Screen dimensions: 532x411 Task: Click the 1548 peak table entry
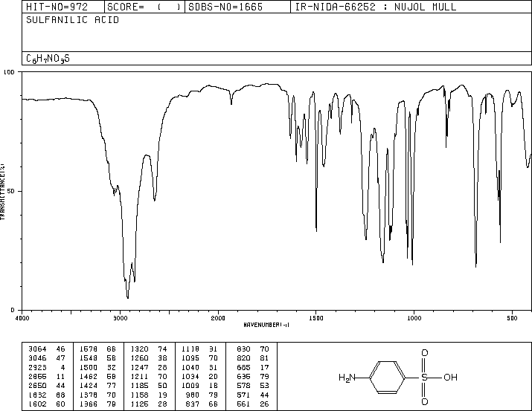pyautogui.click(x=97, y=358)
